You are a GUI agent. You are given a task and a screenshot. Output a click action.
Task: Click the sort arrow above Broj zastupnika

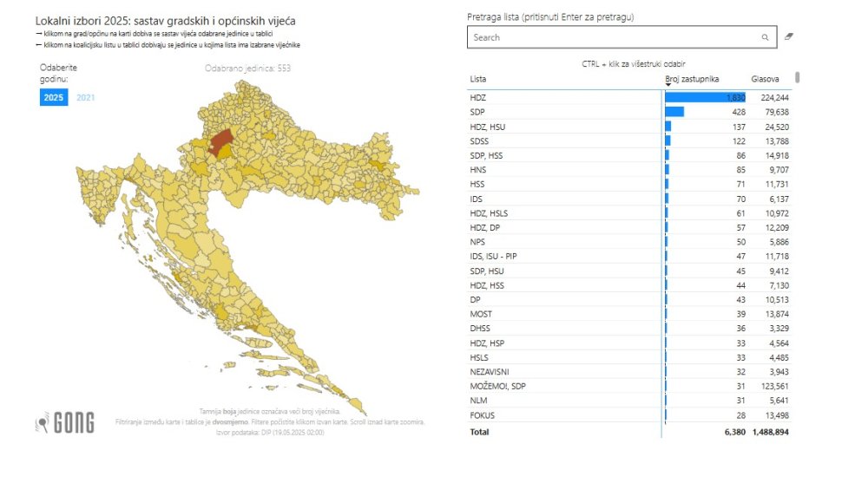tap(668, 85)
